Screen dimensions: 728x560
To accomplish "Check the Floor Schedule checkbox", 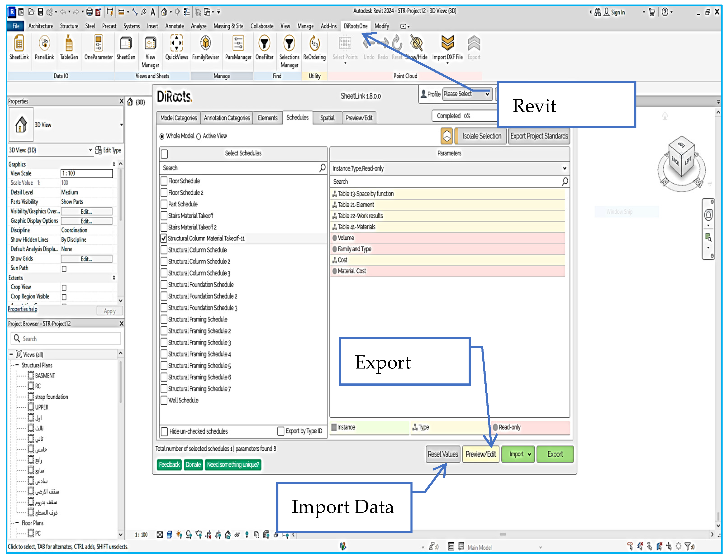I will tap(164, 181).
